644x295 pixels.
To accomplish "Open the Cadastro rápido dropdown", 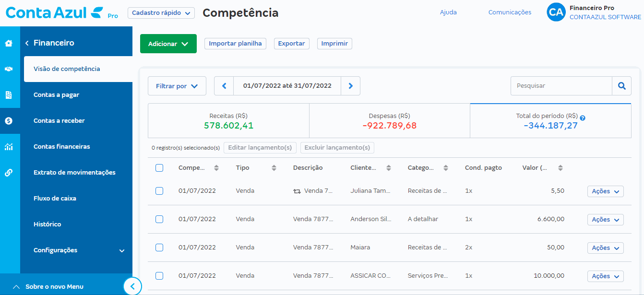I will click(161, 13).
